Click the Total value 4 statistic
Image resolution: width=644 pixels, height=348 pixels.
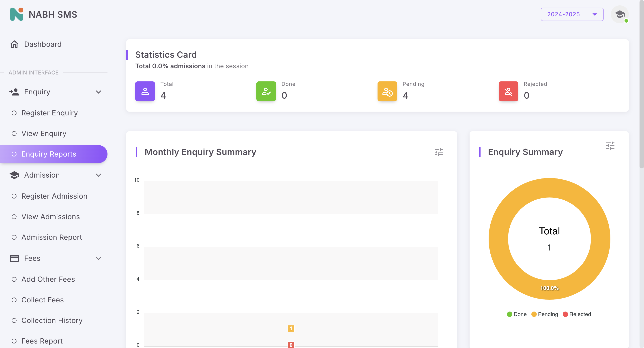click(x=163, y=95)
